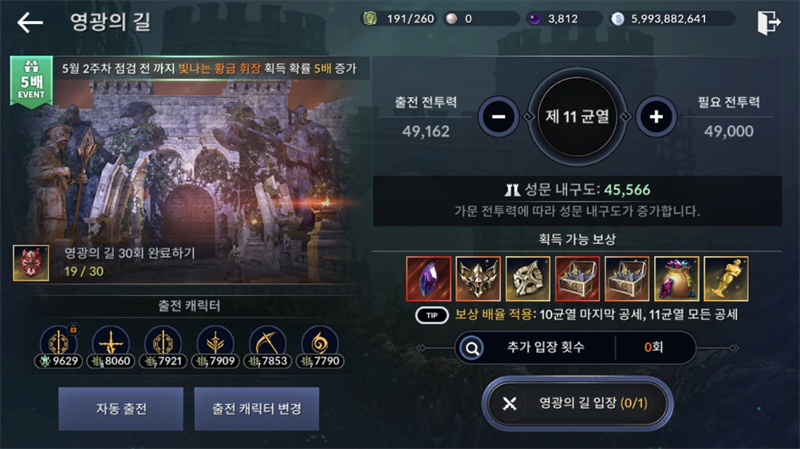Tap the magnifier for extra entry count
The width and height of the screenshot is (800, 449).
(x=471, y=348)
